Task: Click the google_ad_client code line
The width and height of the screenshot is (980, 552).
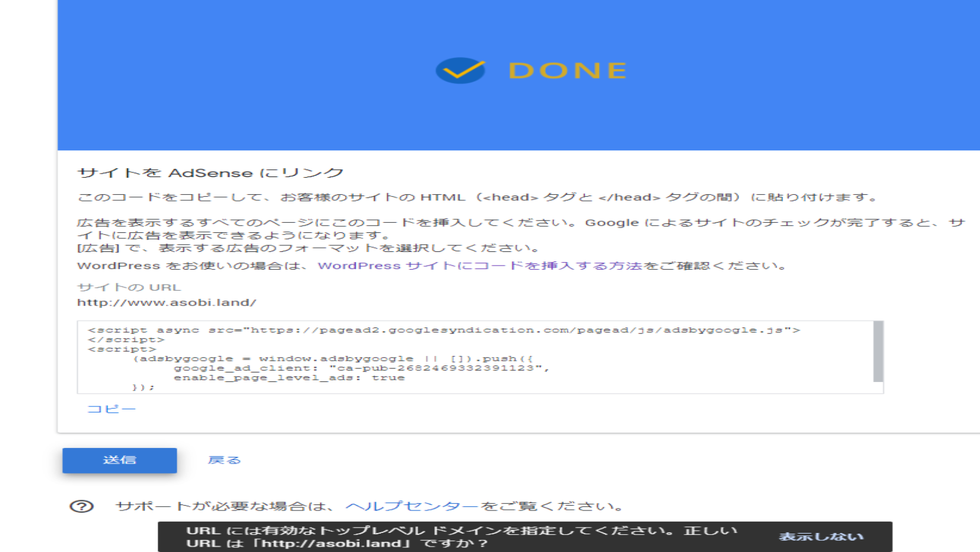Action: click(362, 368)
